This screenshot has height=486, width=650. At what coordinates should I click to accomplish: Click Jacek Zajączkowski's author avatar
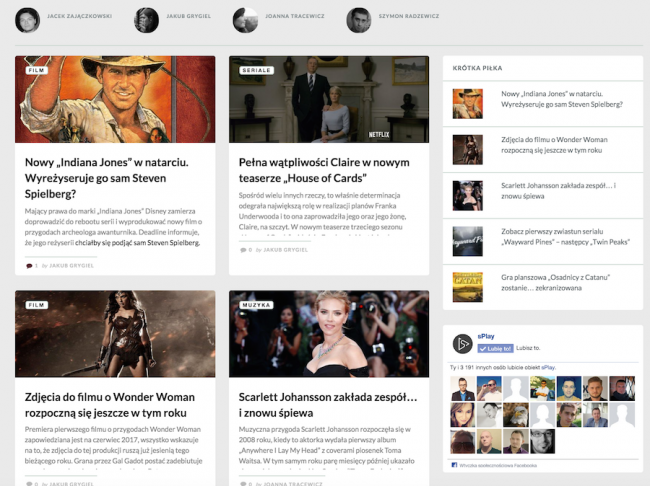tap(27, 20)
